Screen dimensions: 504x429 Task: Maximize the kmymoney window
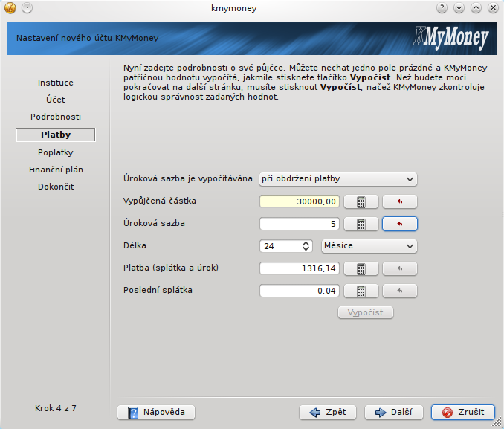[476, 8]
